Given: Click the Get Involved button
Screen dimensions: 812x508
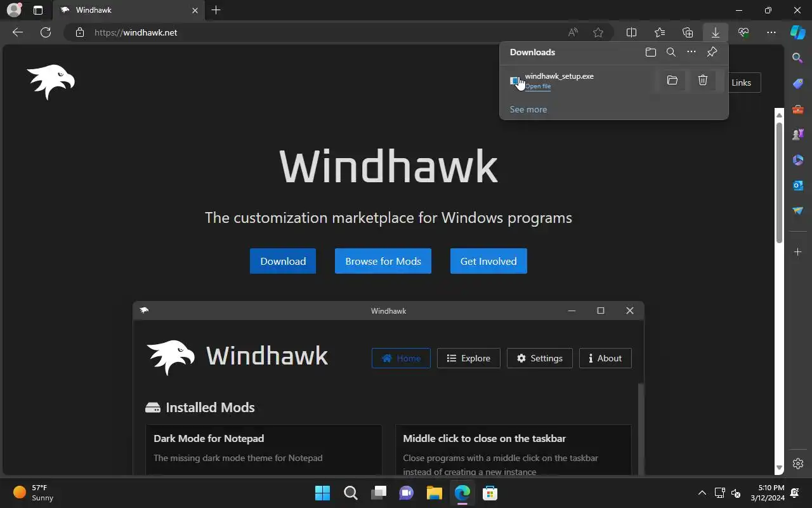Looking at the screenshot, I should [x=488, y=261].
